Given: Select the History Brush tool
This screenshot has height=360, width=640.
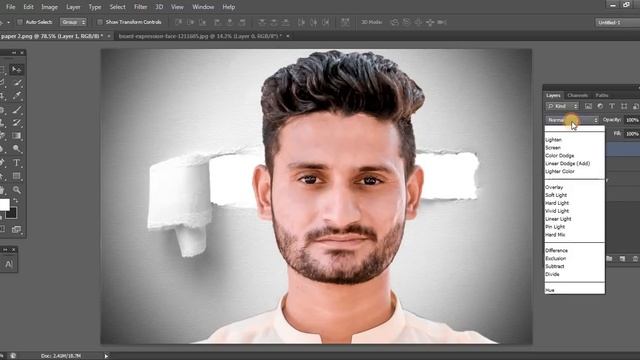Looking at the screenshot, I should click(x=17, y=122).
